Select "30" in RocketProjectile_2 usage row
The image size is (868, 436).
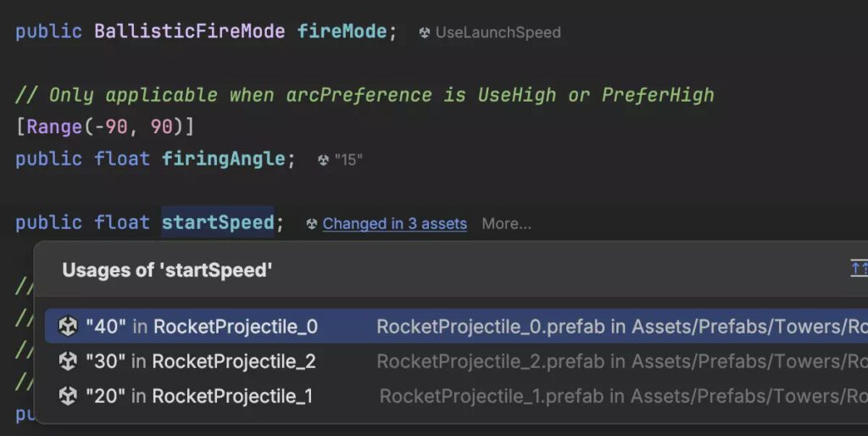(456, 361)
